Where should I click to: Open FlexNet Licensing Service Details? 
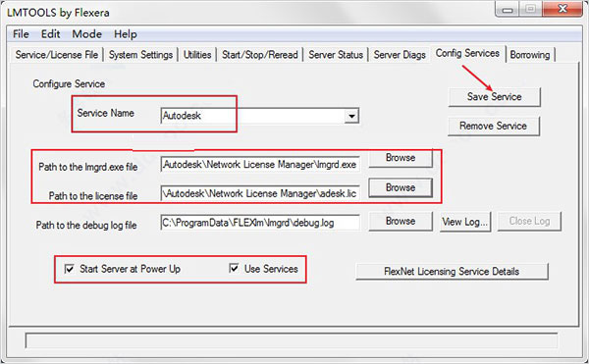point(452,272)
